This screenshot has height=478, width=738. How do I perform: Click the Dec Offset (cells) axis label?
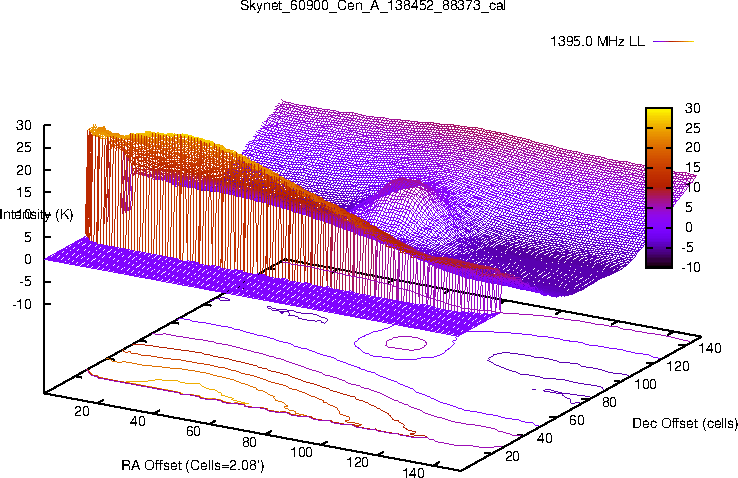(x=685, y=423)
